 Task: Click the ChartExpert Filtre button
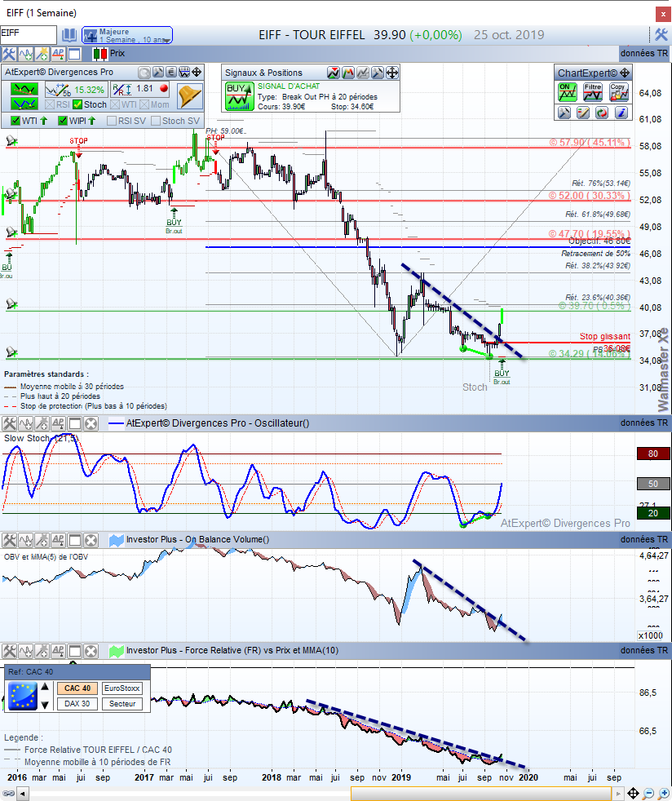pyautogui.click(x=593, y=92)
